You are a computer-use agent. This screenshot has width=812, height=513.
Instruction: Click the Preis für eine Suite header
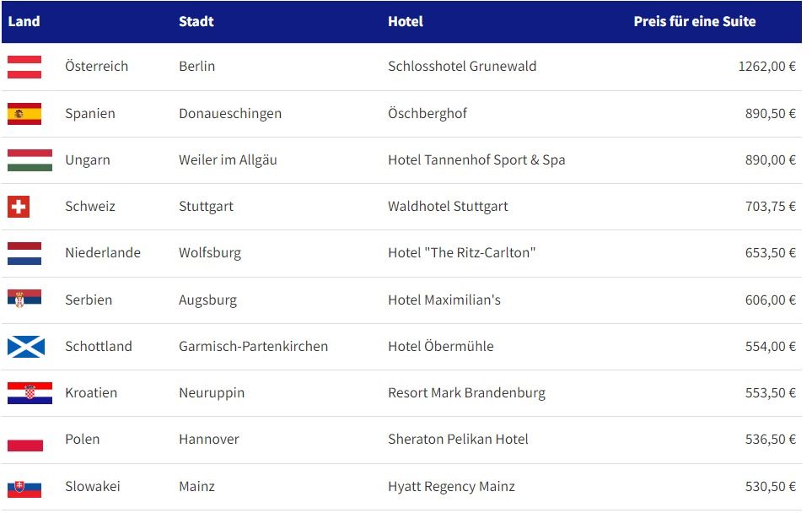tap(694, 21)
